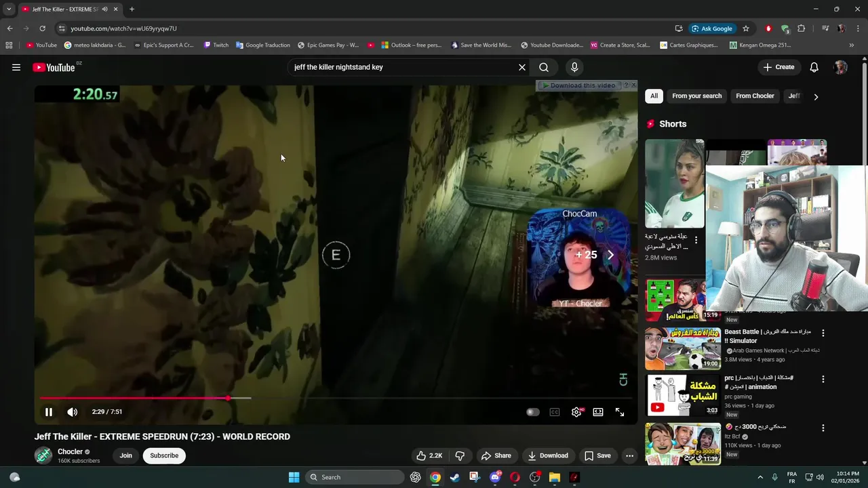Open the YouTube account avatar menu
This screenshot has width=868, height=488.
[x=841, y=67]
